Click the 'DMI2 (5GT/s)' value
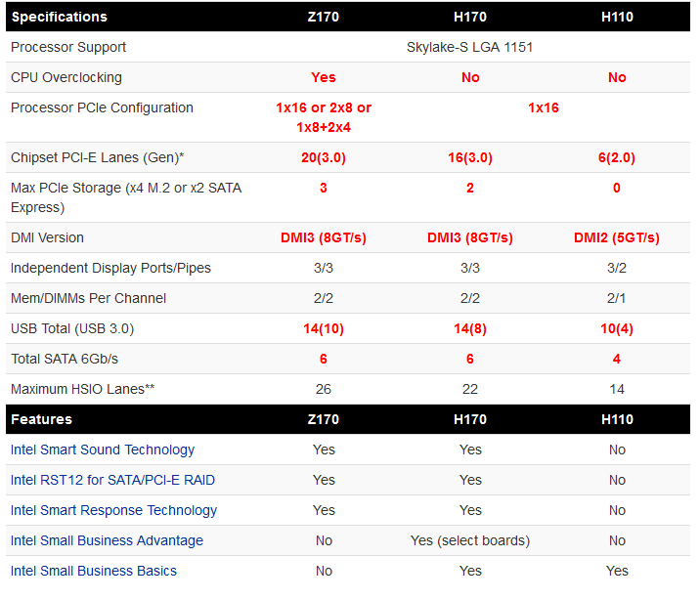This screenshot has height=600, width=700. click(x=617, y=237)
